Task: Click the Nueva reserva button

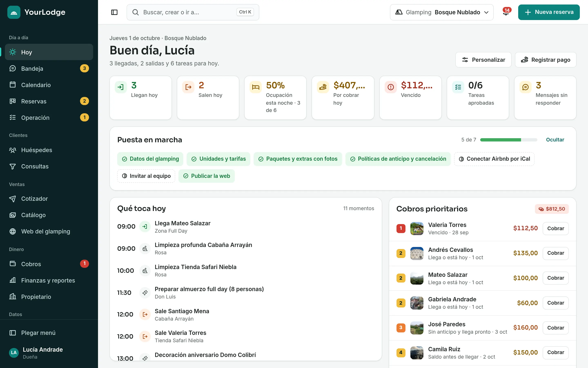Action: [549, 12]
